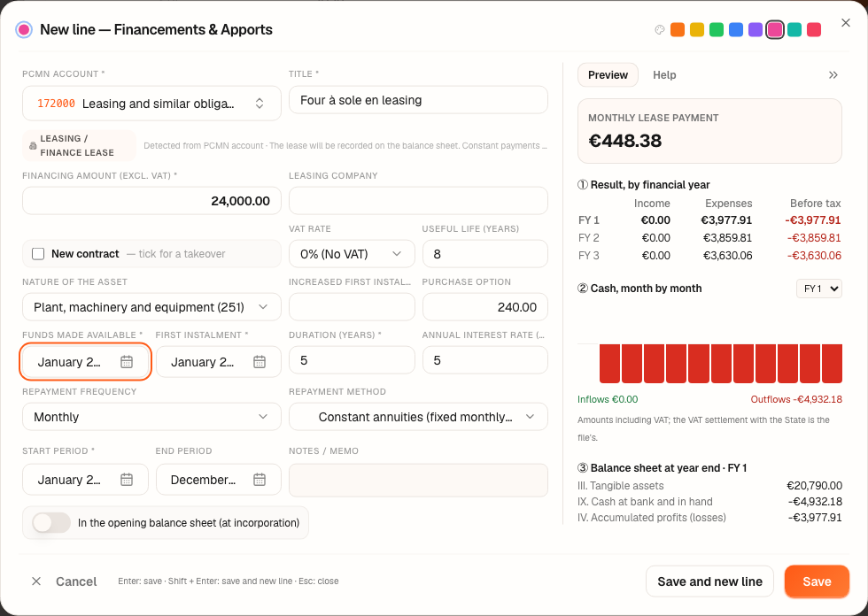The height and width of the screenshot is (616, 868).
Task: Click the €448.38 monthly lease payment
Action: click(x=625, y=141)
